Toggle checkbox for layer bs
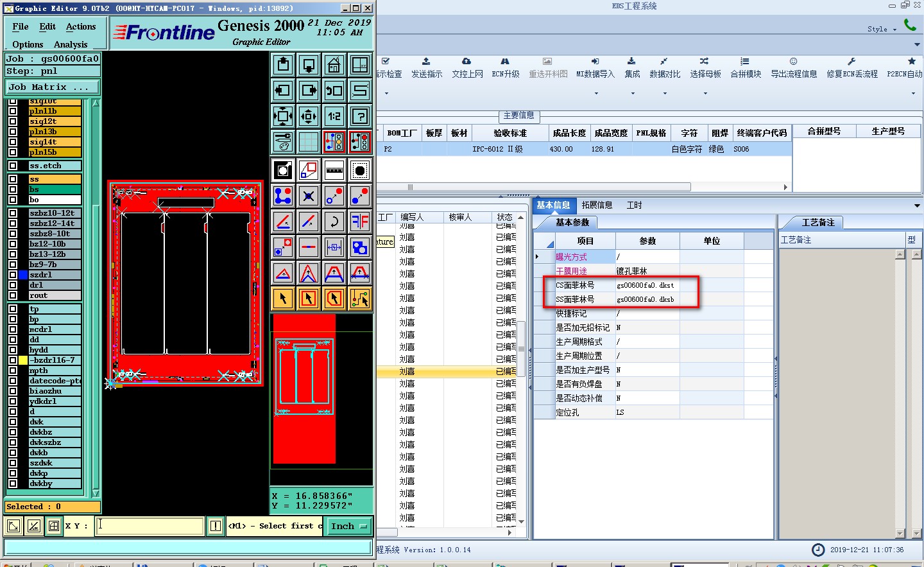The height and width of the screenshot is (567, 924). pos(13,189)
